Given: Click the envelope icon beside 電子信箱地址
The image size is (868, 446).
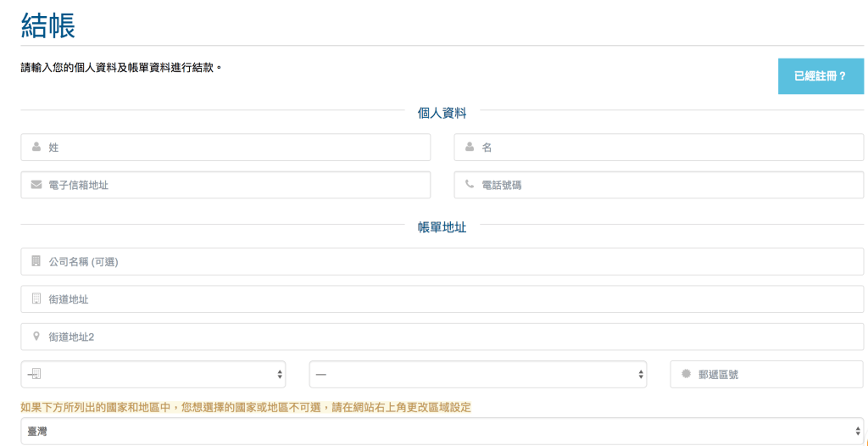Looking at the screenshot, I should tap(36, 184).
